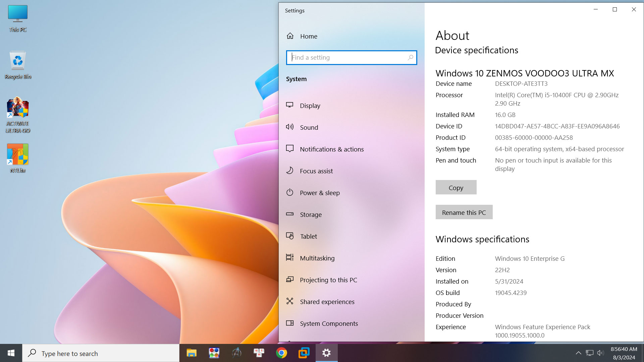Open the Display monitor icon
The width and height of the screenshot is (644, 362).
point(290,105)
